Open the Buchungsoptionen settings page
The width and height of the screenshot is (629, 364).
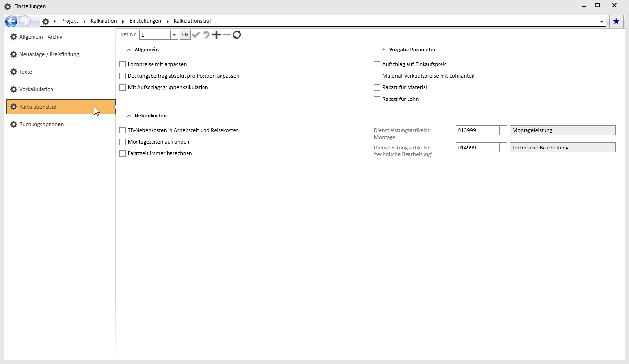point(61,124)
